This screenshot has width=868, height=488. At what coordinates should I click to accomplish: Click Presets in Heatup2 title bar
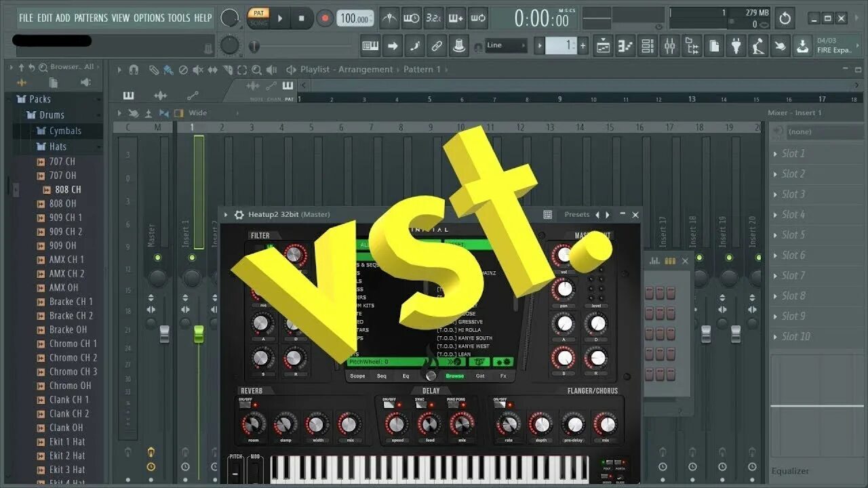coord(577,214)
